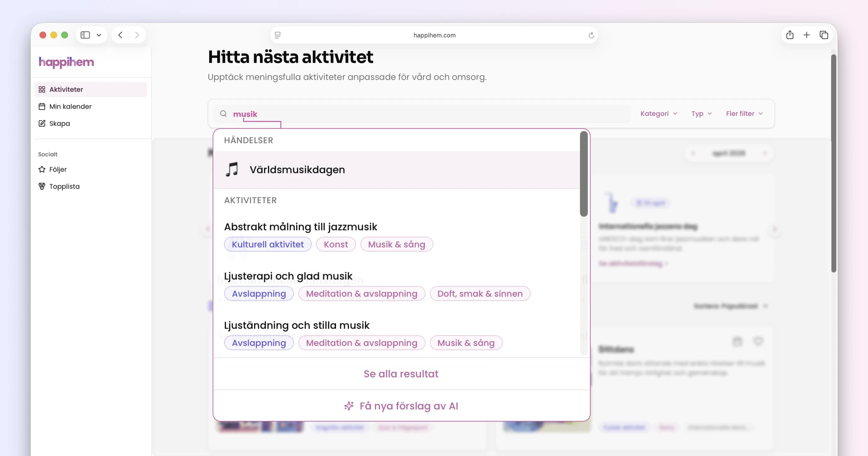868x456 pixels.
Task: Click the search magnifier icon
Action: [223, 114]
